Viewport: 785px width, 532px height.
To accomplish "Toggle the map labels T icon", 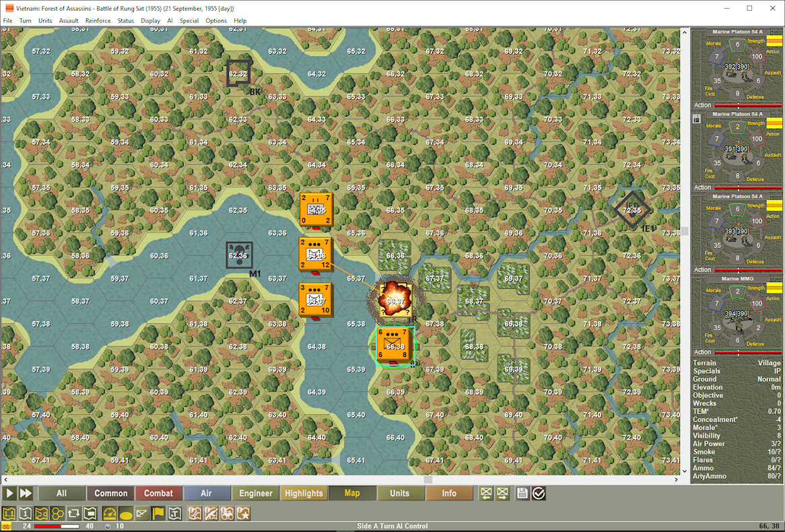I will (x=174, y=513).
